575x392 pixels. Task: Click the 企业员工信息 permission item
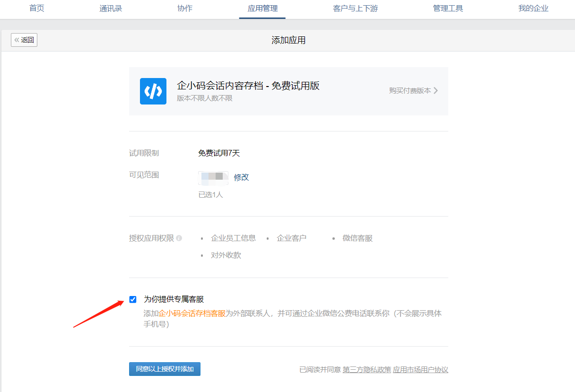[234, 238]
